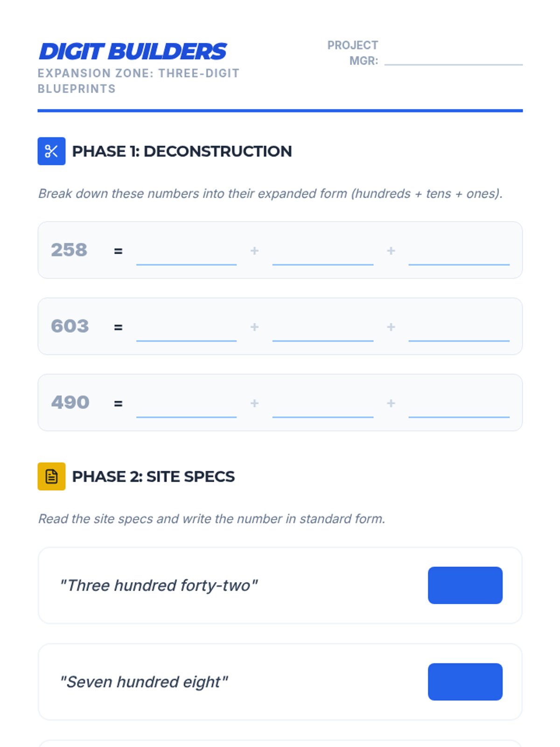The width and height of the screenshot is (560, 747).
Task: Click the "Three hundred forty-two" text
Action: point(159,585)
